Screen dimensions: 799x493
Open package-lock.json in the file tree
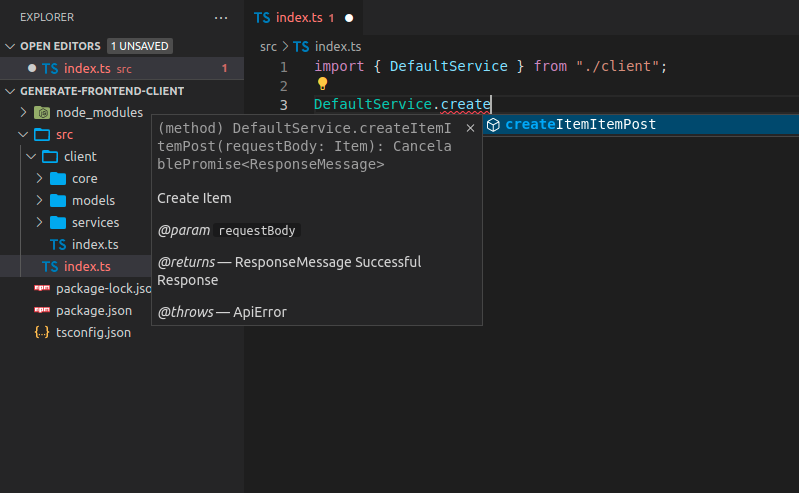(102, 289)
